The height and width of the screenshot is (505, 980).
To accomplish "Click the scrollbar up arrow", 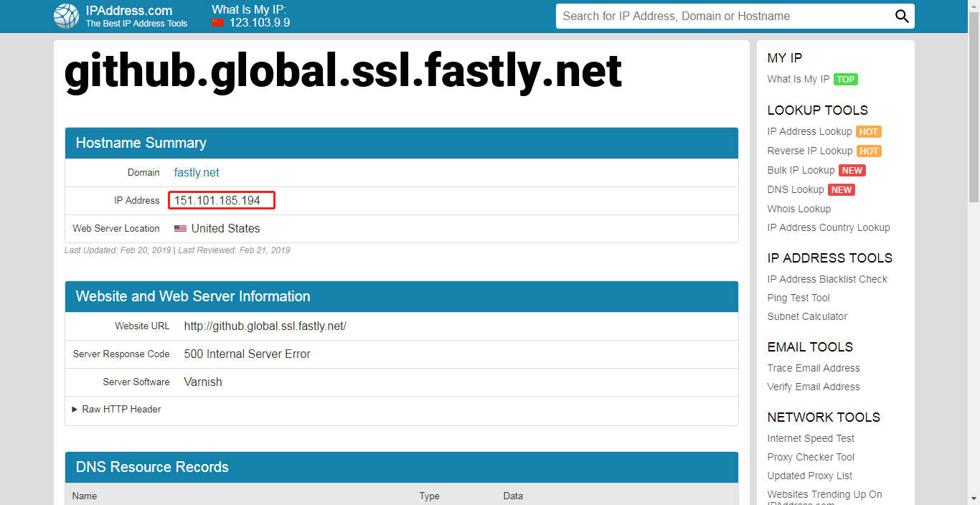I will 974,6.
